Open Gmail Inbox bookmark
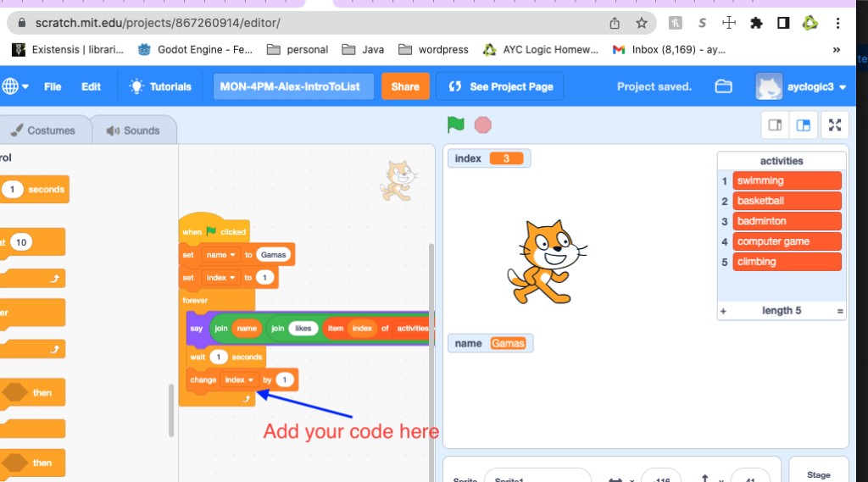Viewport: 868px width, 482px height. click(x=669, y=50)
